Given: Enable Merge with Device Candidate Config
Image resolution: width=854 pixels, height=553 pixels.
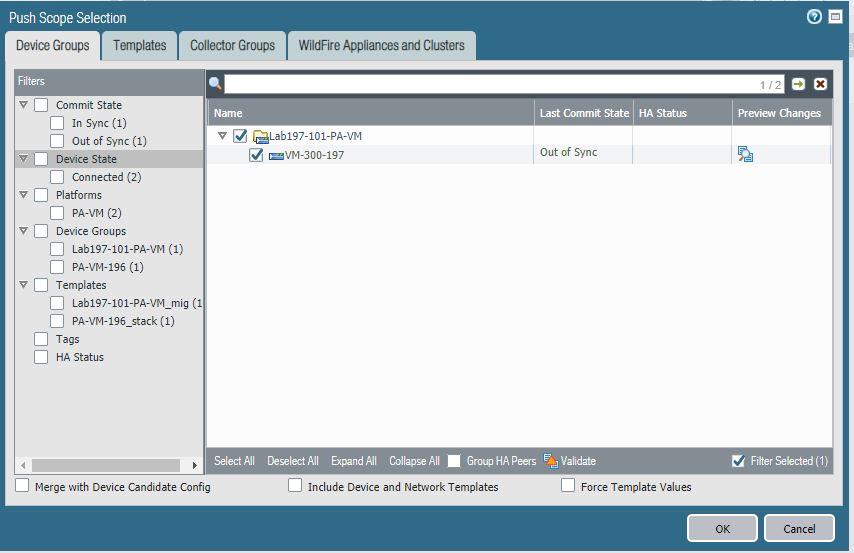Looking at the screenshot, I should (22, 485).
